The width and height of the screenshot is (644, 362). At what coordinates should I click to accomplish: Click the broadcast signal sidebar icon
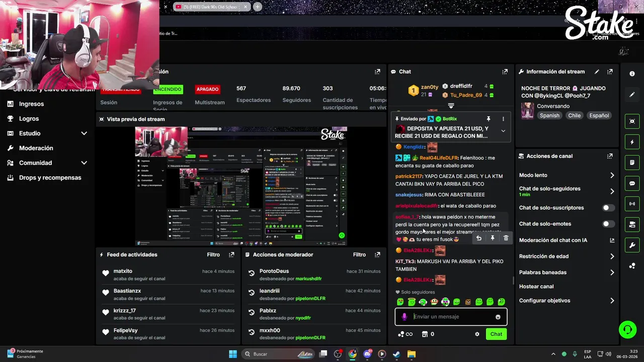(632, 204)
